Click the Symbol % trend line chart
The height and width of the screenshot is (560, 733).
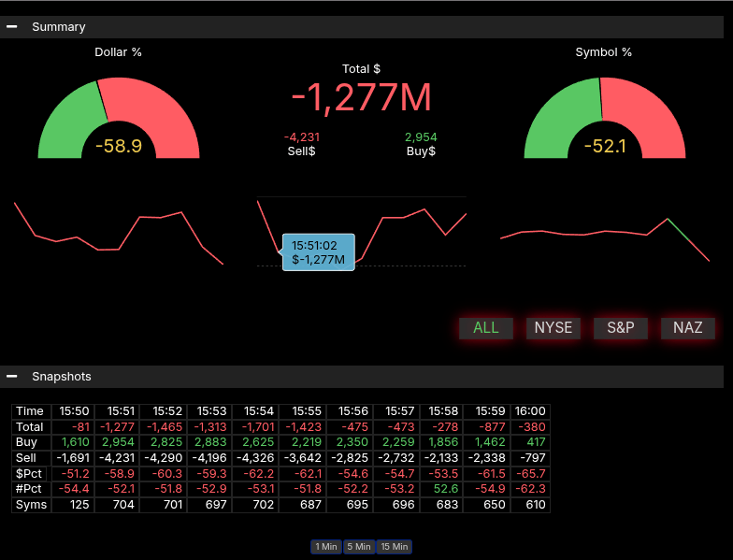605,239
